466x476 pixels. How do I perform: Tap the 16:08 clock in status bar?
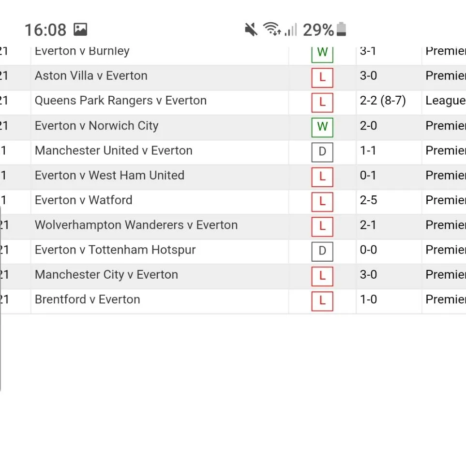45,30
